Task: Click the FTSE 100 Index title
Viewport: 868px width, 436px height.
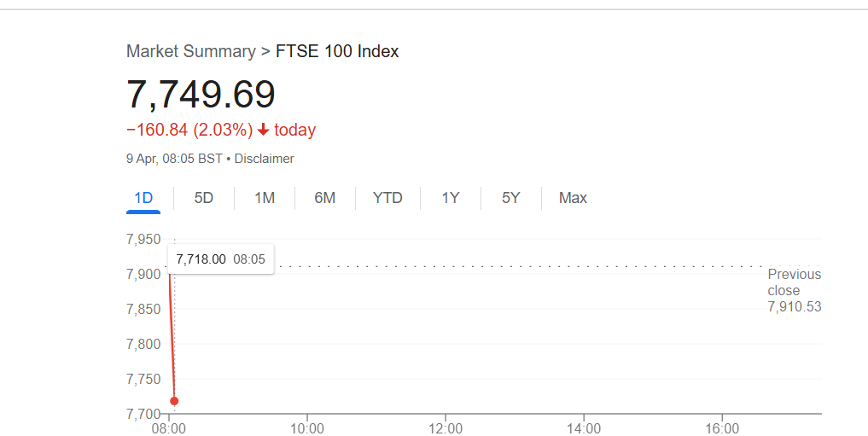Action: 337,51
